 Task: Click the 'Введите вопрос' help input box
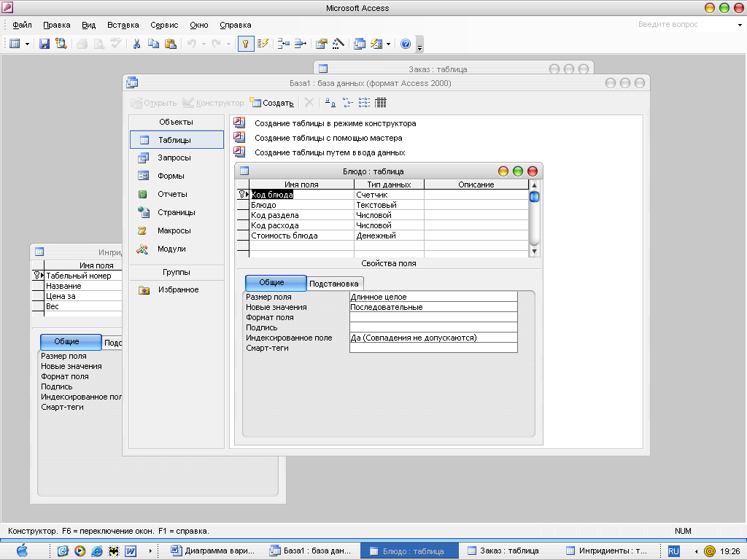(685, 24)
